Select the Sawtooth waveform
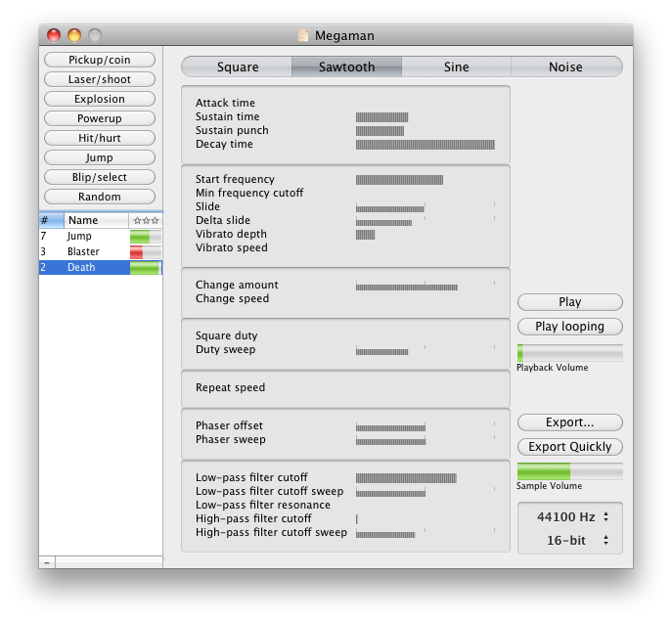Image resolution: width=672 pixels, height=622 pixels. pyautogui.click(x=346, y=67)
